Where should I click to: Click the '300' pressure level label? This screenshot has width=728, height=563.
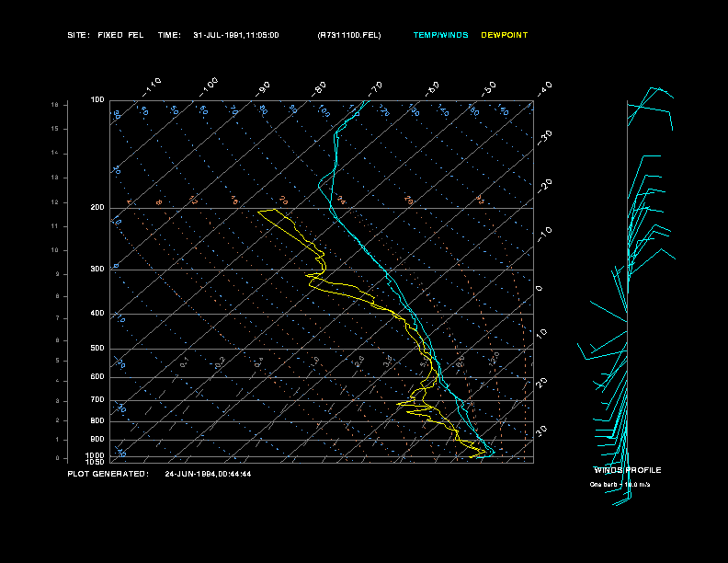point(97,269)
